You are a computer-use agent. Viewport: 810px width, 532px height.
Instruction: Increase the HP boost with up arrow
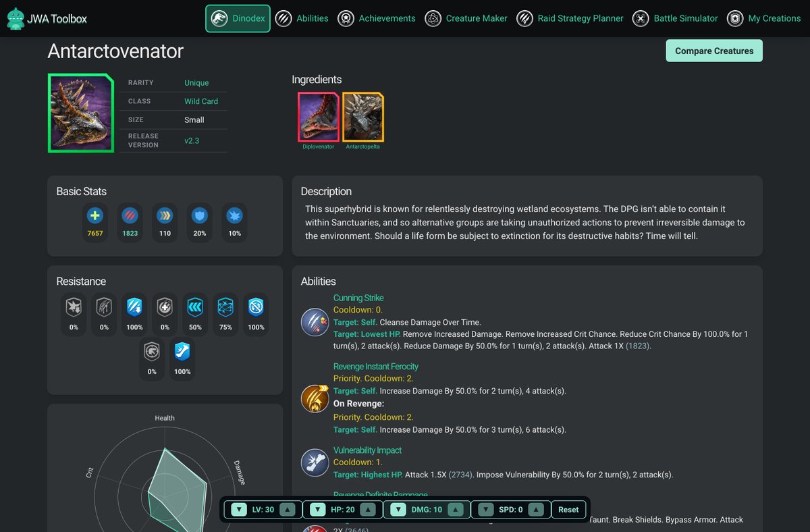point(368,510)
